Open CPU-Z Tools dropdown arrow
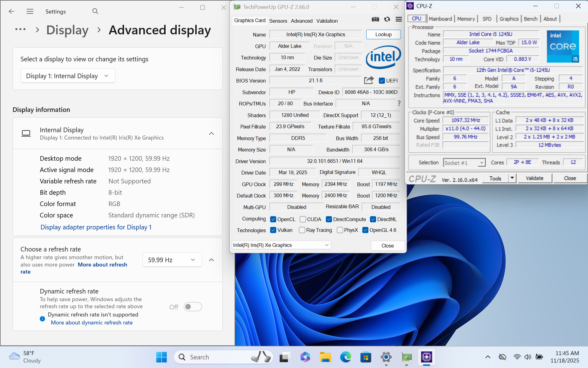This screenshot has width=588, height=368. click(512, 178)
